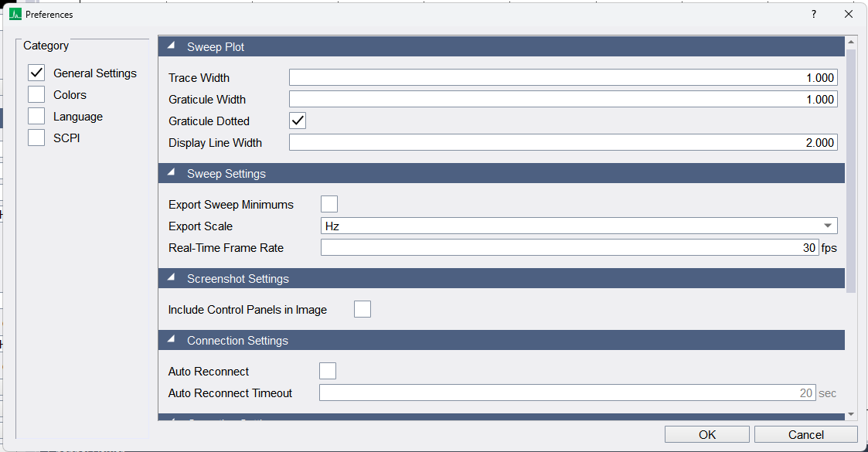Click the question mark help icon

814,15
